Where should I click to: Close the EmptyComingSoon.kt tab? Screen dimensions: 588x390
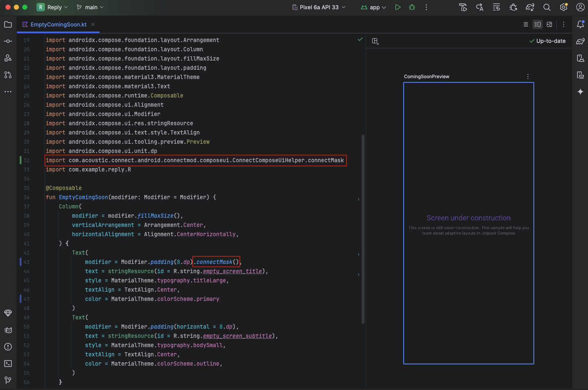[93, 24]
